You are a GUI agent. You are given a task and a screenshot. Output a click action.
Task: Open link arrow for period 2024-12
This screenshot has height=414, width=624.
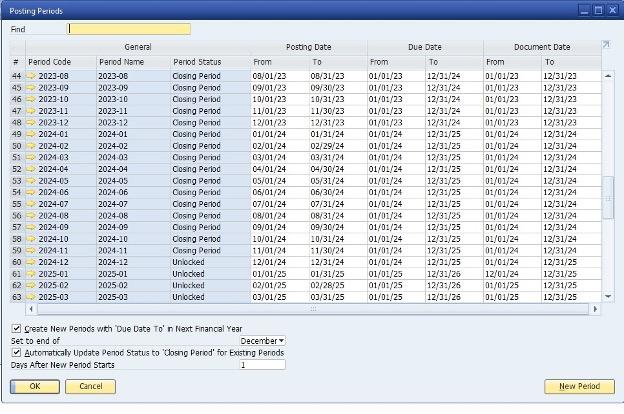[x=31, y=262]
